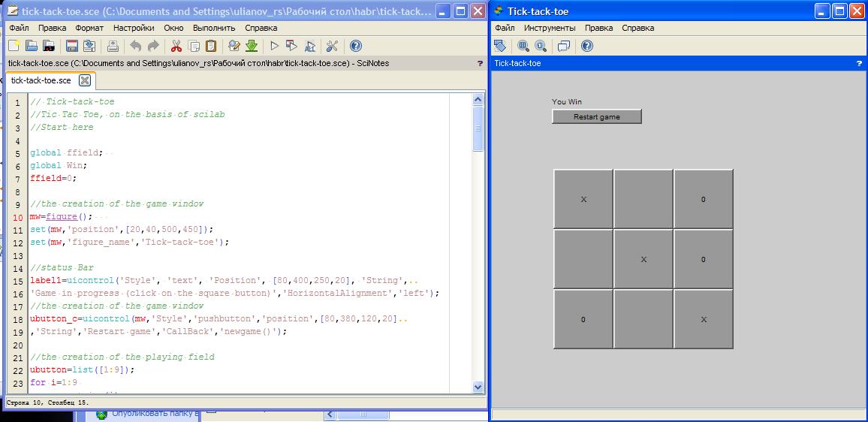Image resolution: width=868 pixels, height=422 pixels.
Task: Click the Save and execute toolbar icon
Action: 292,45
